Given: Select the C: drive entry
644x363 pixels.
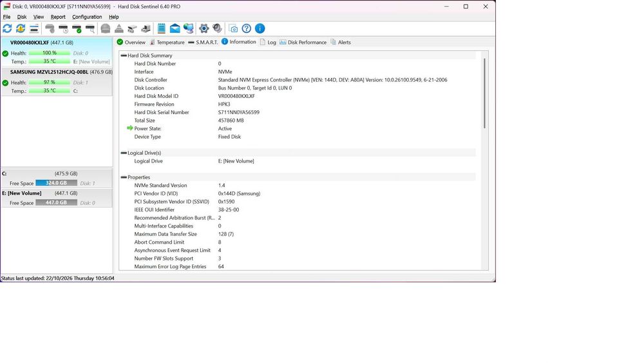Looking at the screenshot, I should point(57,178).
